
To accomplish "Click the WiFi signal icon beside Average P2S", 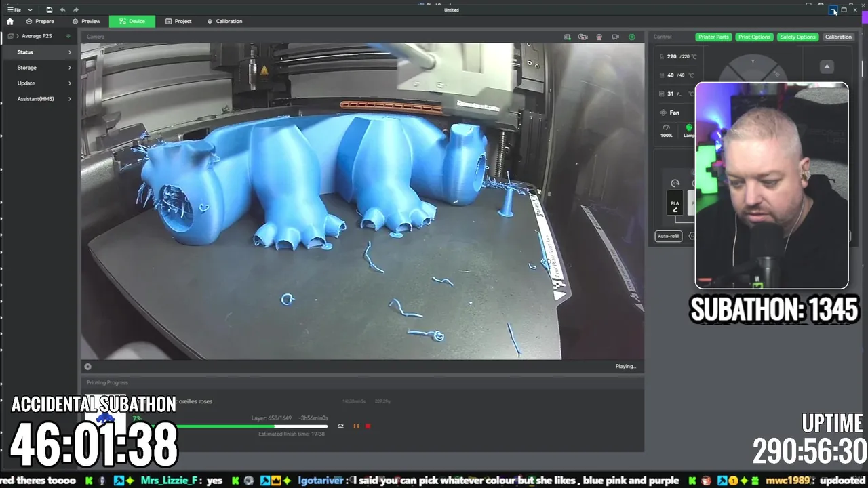I will (x=68, y=36).
